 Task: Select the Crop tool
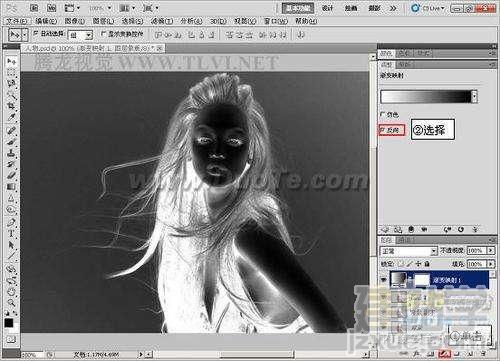click(x=11, y=106)
